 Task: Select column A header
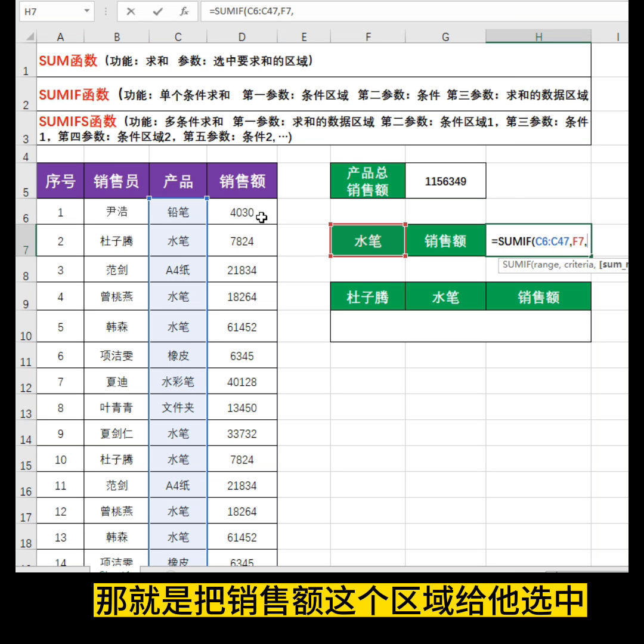(x=60, y=36)
